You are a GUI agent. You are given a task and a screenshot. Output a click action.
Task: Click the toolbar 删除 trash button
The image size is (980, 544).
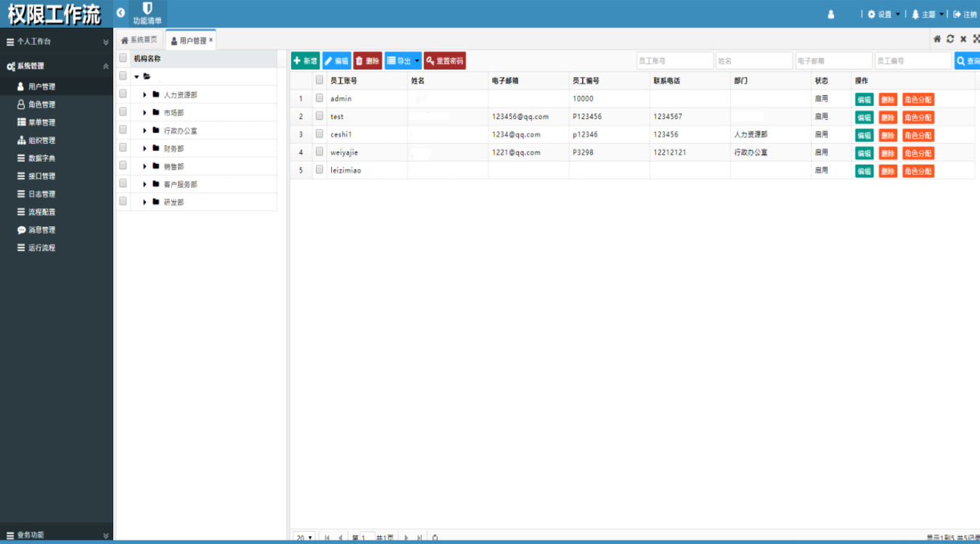click(367, 61)
